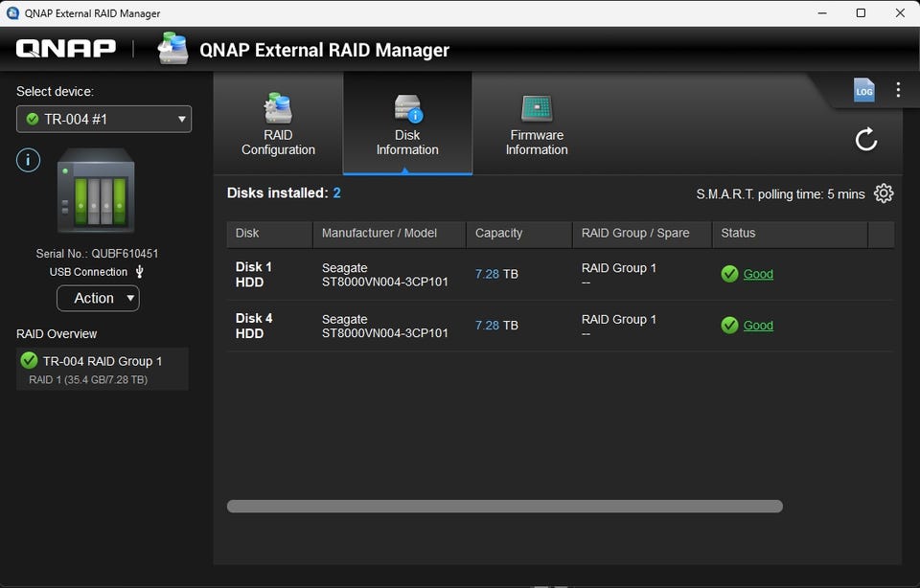Click Disk 4 model ST8000VN004-3CP101 text
920x588 pixels.
tap(385, 333)
